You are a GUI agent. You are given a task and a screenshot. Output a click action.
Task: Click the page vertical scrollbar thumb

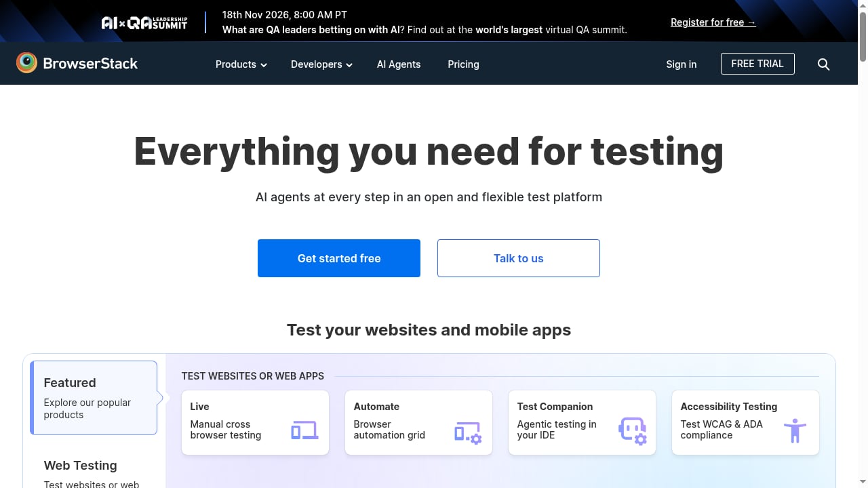(x=863, y=37)
